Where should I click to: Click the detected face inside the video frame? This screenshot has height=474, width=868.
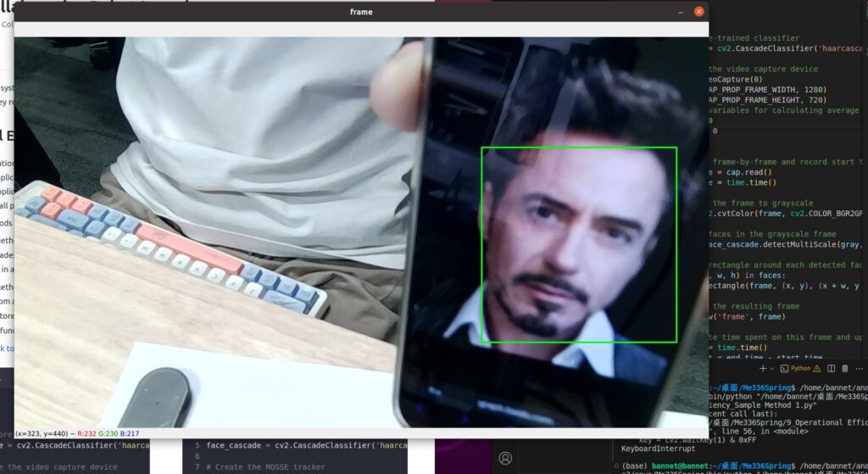pos(579,245)
